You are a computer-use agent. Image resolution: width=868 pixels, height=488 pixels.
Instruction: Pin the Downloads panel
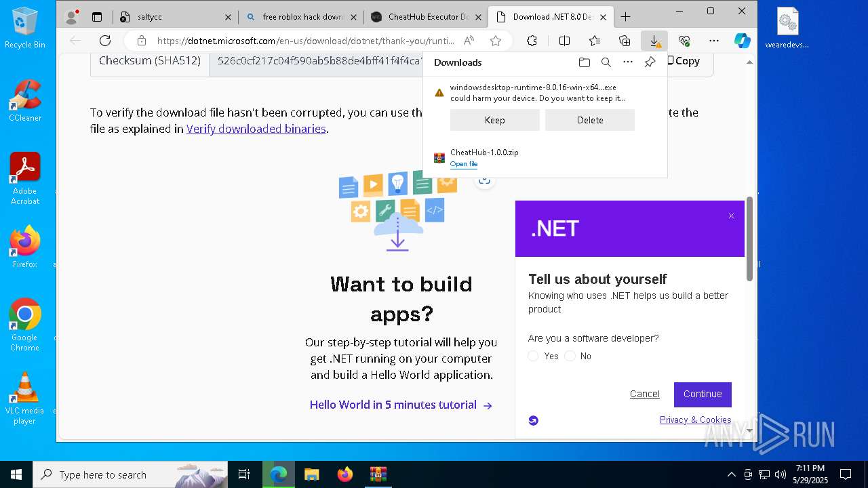point(650,62)
